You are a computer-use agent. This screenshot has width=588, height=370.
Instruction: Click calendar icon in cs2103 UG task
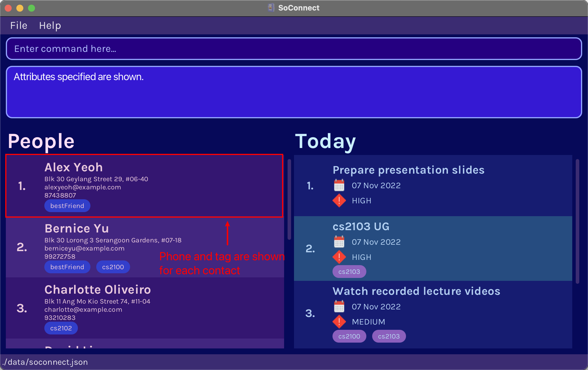(339, 242)
